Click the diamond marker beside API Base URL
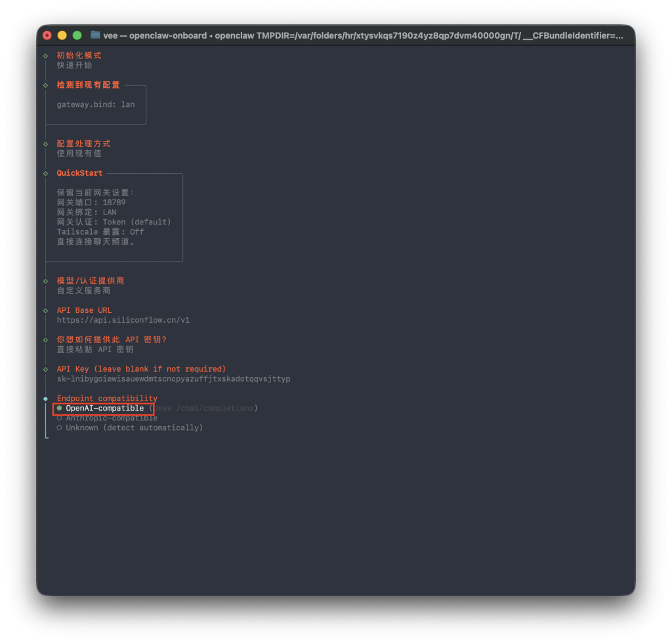Viewport: 672px width, 644px height. pos(45,310)
